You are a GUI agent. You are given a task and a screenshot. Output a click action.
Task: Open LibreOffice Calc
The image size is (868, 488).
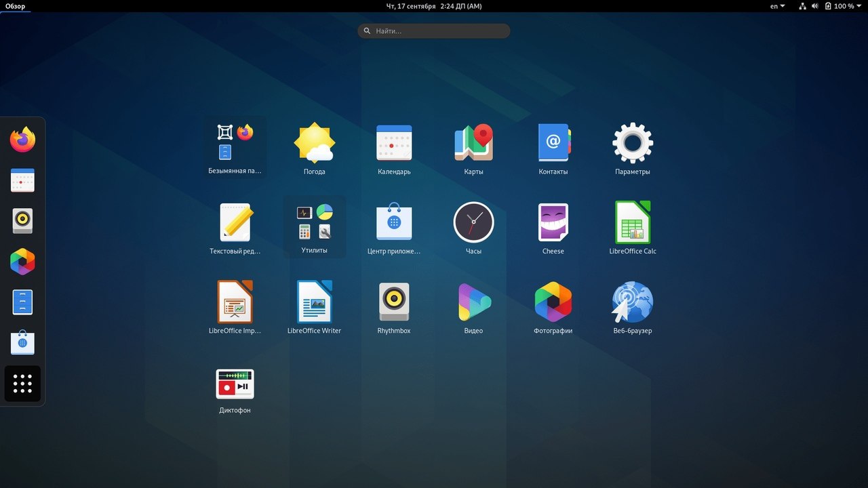point(633,227)
